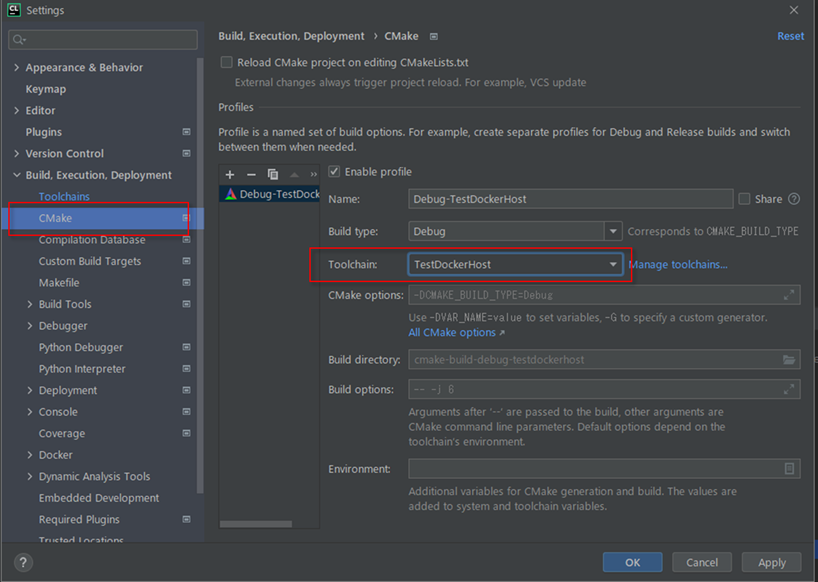Open Environment variables editor icon

click(789, 468)
